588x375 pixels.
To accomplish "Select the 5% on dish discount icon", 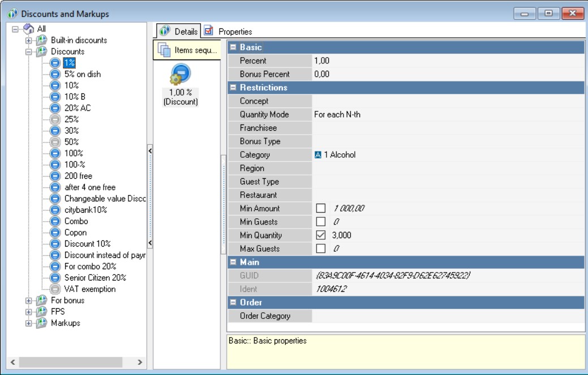I will [x=55, y=74].
